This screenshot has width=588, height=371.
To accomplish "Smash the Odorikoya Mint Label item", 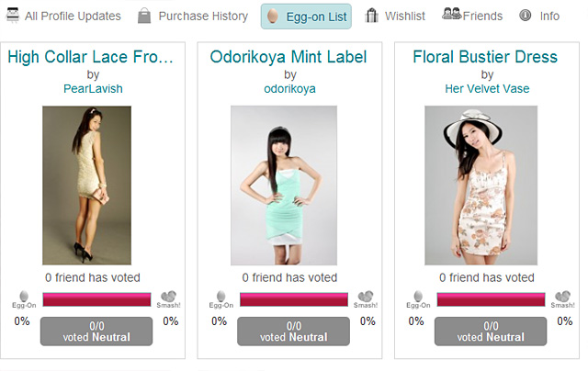I will (x=367, y=297).
